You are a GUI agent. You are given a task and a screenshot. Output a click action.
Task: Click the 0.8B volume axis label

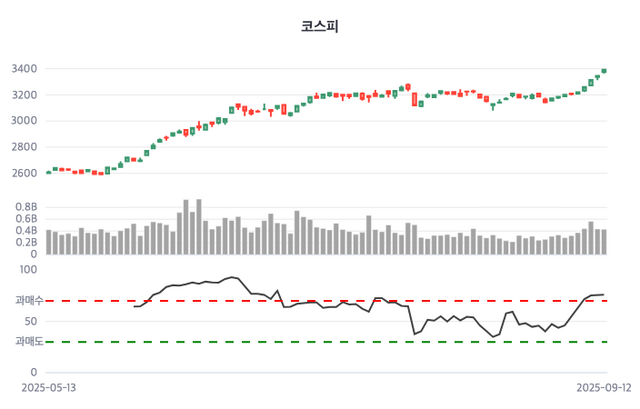click(25, 207)
